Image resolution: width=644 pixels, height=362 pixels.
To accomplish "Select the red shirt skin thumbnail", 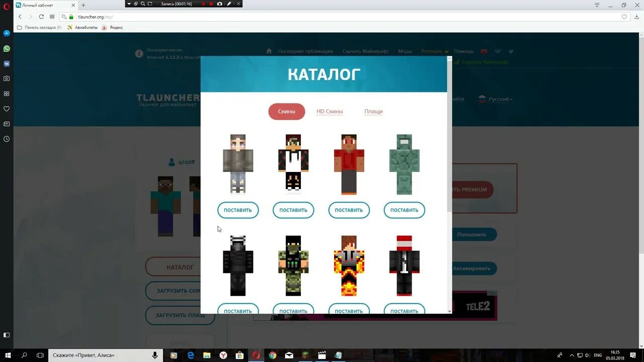I will coord(349,164).
